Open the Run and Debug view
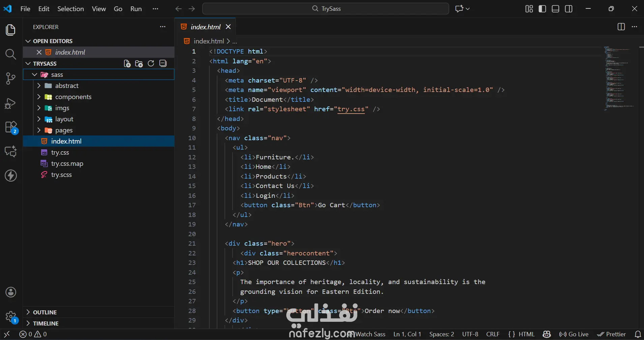 (x=11, y=103)
